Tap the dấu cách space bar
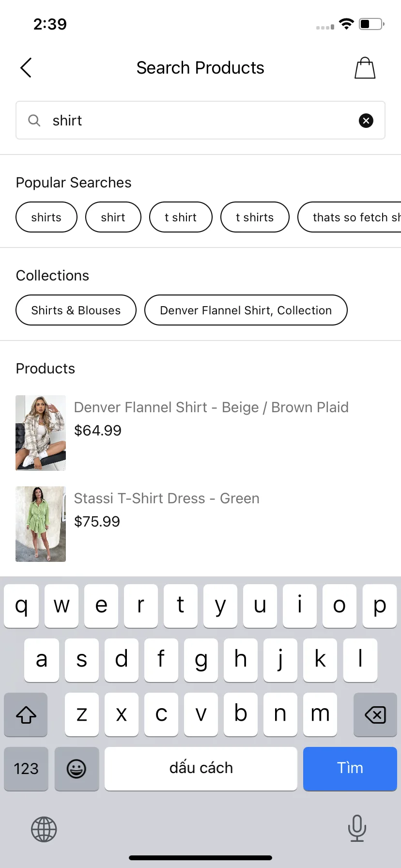401x868 pixels. click(201, 769)
